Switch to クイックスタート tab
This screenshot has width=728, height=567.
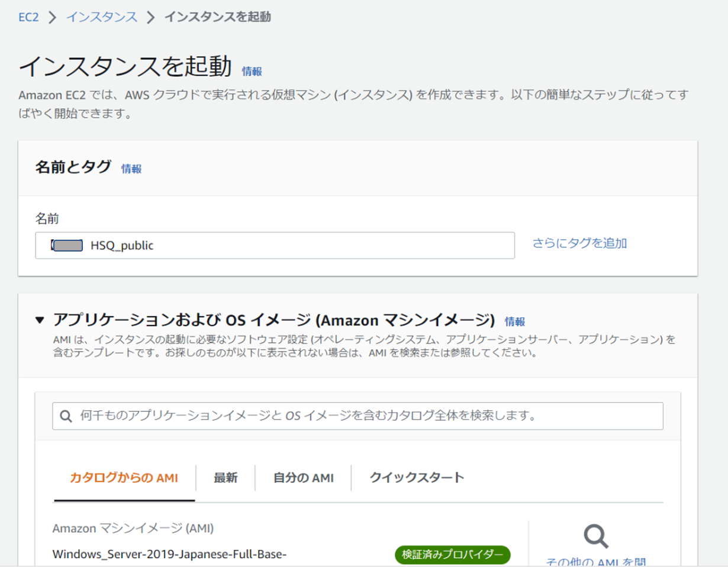417,478
